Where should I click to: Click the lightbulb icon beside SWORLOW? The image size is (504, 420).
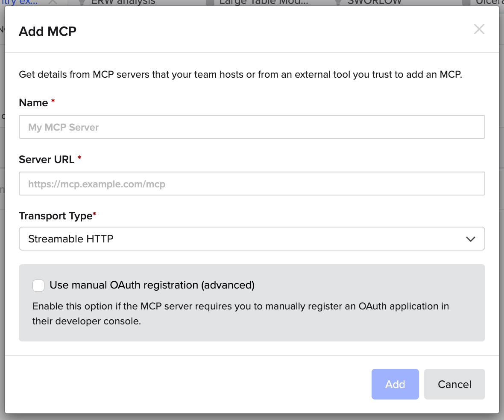(337, 2)
